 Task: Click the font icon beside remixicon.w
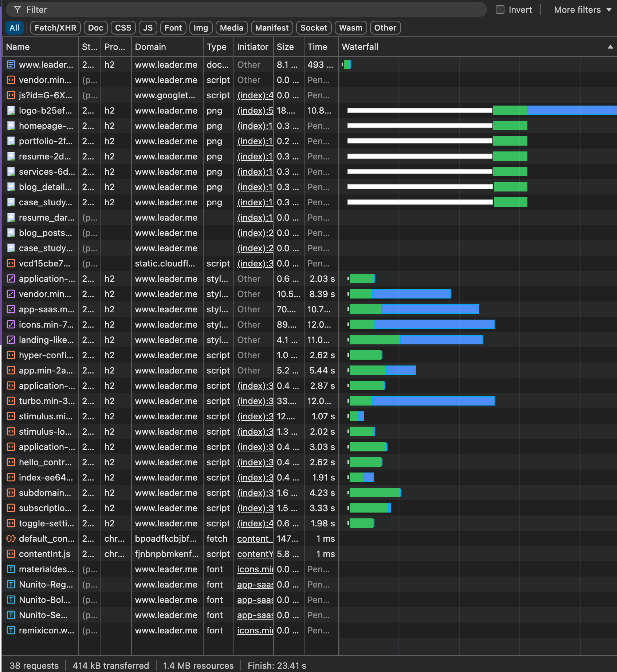[x=11, y=631]
